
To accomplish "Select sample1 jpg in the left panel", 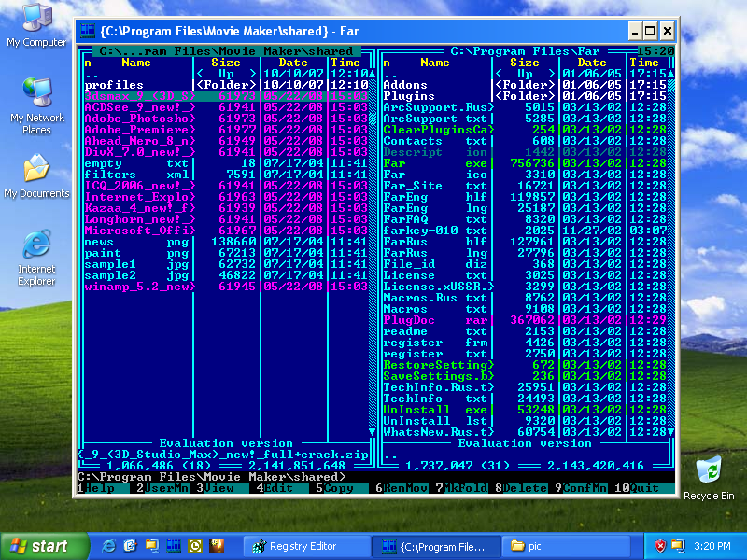I will (x=226, y=264).
